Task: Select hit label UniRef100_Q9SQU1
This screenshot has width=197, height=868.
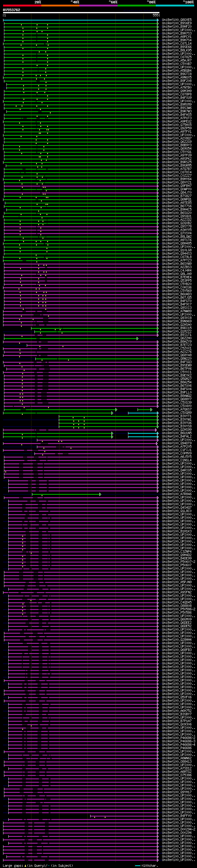Action: pos(177,216)
